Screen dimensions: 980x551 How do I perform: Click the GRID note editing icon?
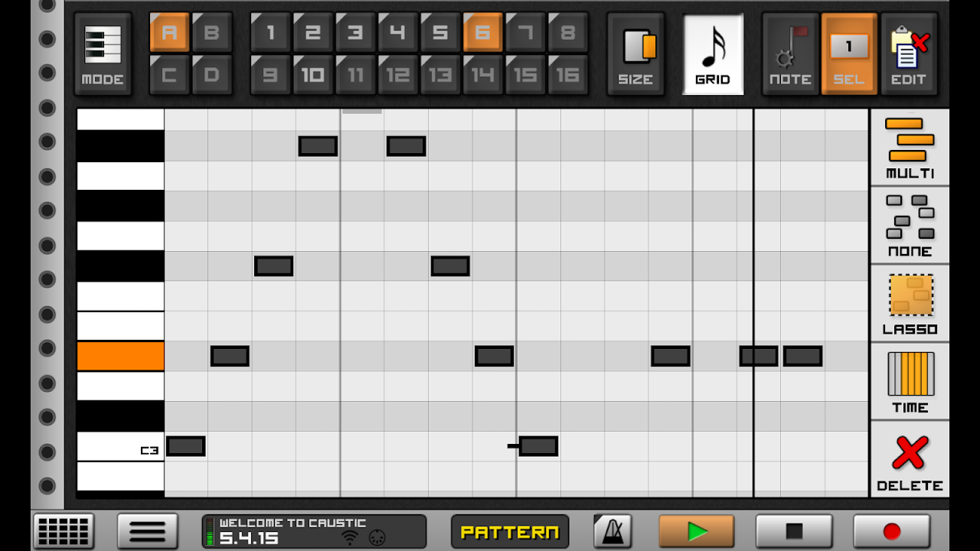(x=712, y=54)
